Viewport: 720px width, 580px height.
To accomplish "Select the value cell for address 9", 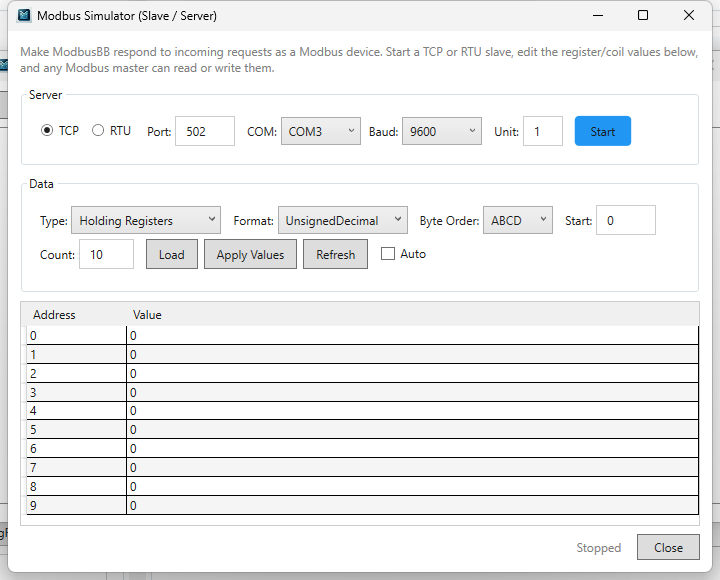I will pyautogui.click(x=412, y=505).
